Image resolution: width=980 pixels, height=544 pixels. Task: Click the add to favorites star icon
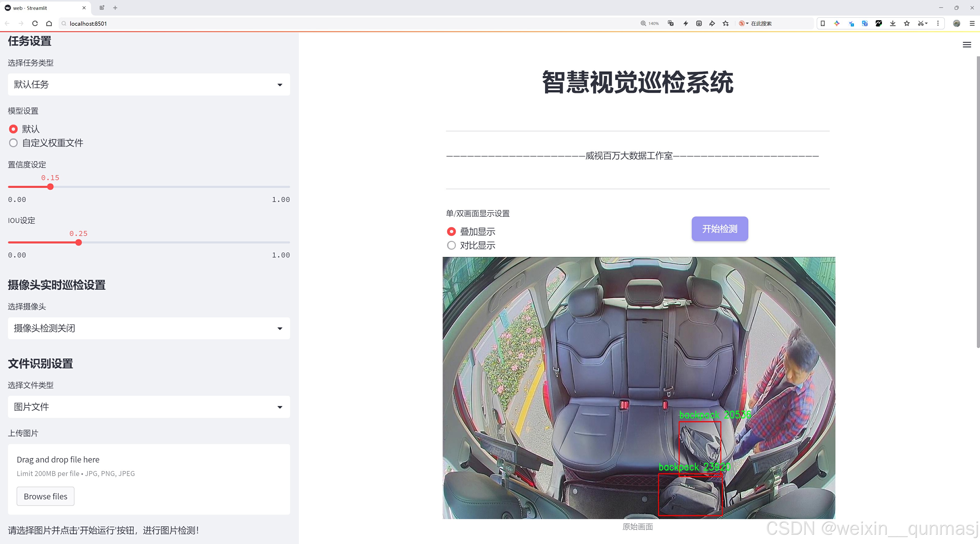pyautogui.click(x=726, y=23)
